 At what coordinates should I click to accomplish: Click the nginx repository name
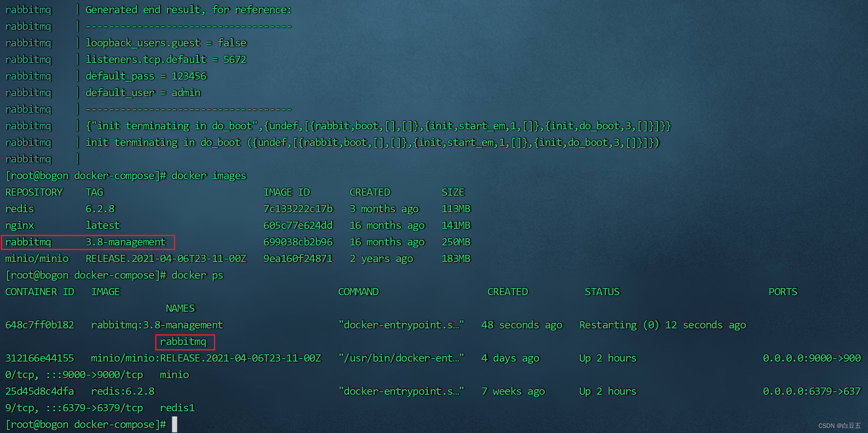20,225
